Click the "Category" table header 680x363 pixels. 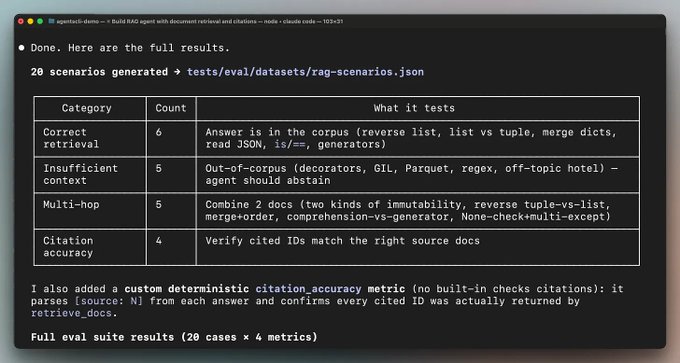click(87, 108)
